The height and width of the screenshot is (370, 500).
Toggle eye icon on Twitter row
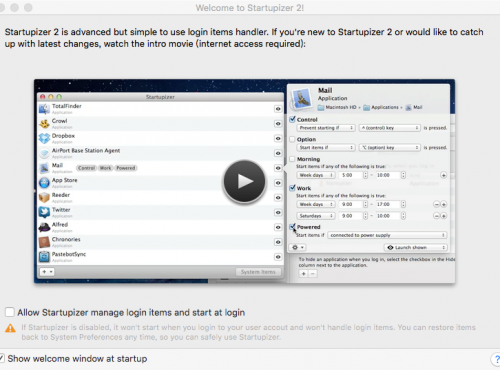[x=278, y=212]
